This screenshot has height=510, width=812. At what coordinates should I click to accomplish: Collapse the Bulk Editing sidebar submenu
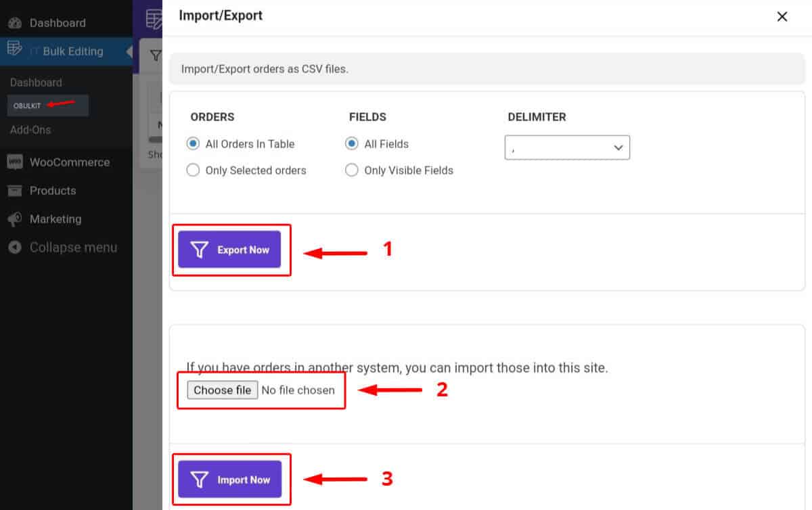pos(129,51)
